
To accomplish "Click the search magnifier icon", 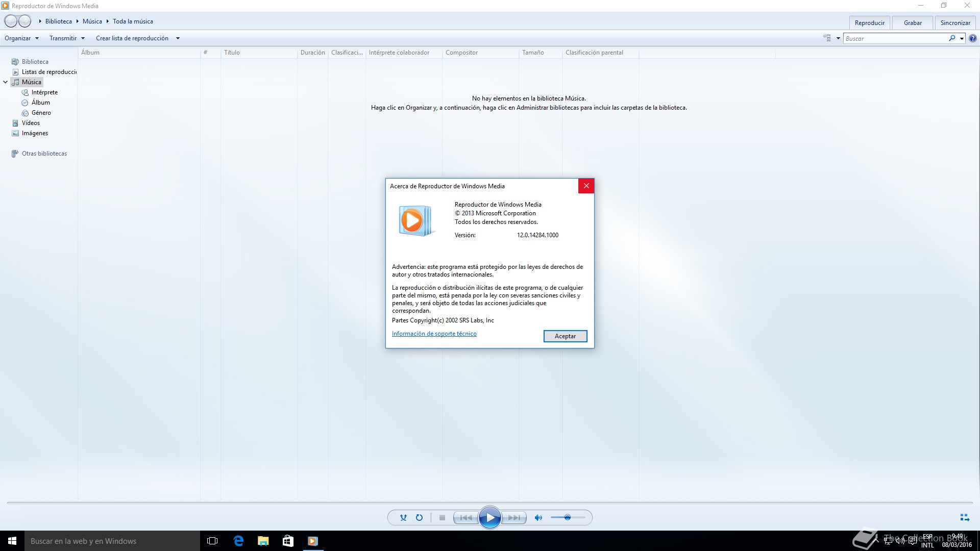I will pos(952,38).
